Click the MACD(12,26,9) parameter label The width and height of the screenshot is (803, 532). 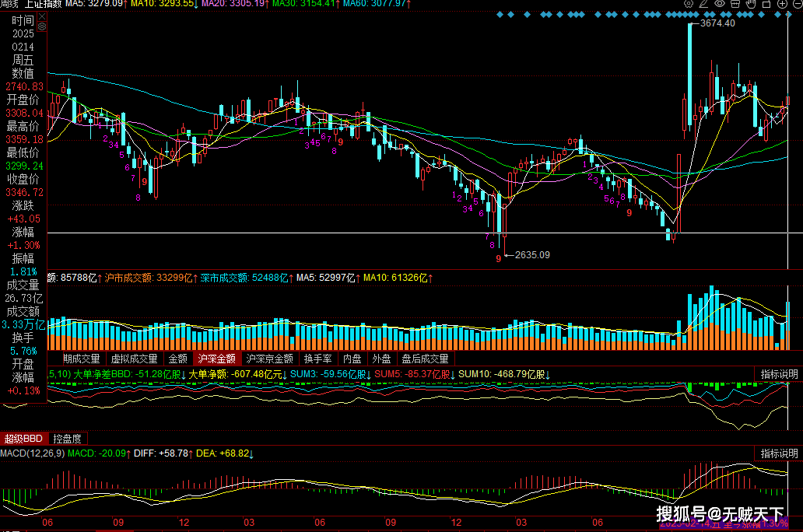32,453
